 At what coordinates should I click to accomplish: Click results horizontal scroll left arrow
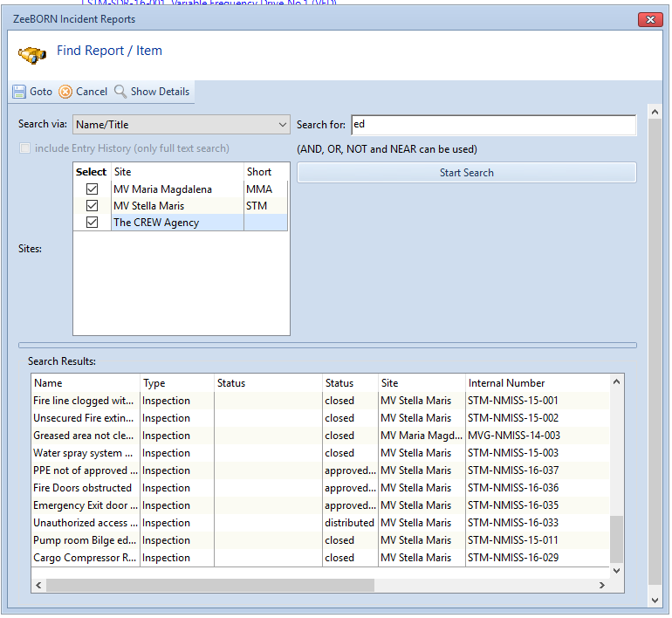(38, 585)
